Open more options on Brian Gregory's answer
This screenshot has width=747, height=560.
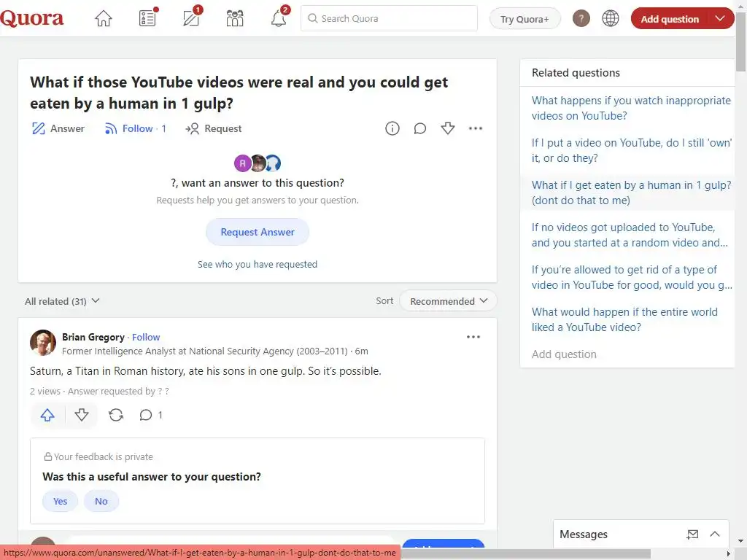(x=473, y=337)
